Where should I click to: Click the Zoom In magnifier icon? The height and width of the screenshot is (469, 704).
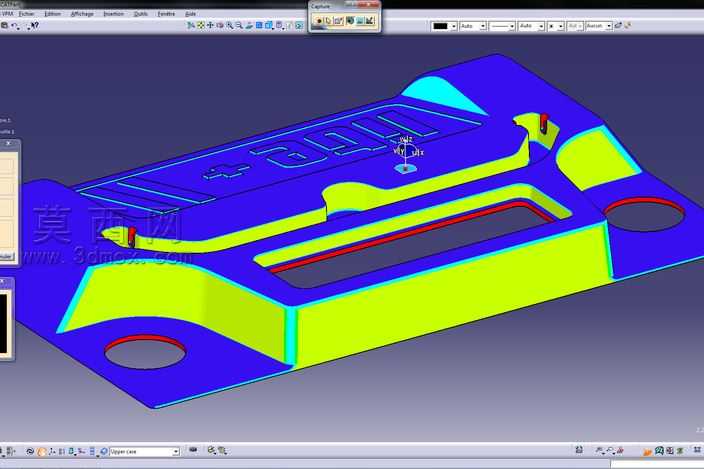229,26
